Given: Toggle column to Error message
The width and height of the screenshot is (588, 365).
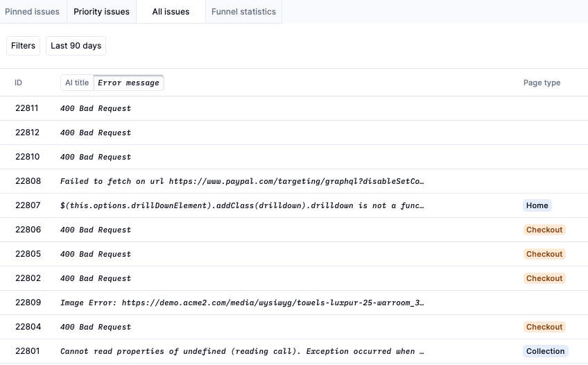Looking at the screenshot, I should pyautogui.click(x=128, y=83).
